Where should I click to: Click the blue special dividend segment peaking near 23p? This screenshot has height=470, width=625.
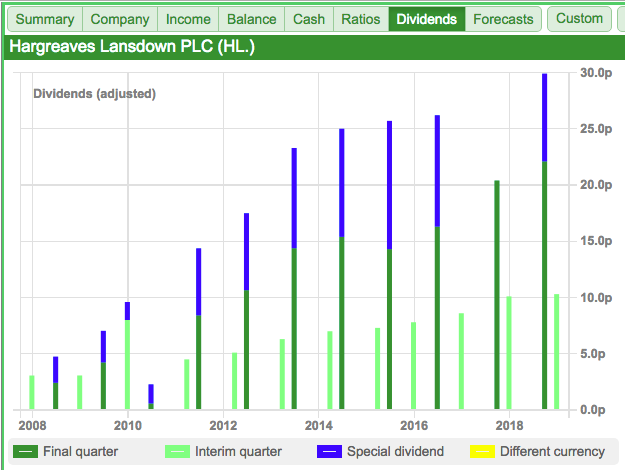294,198
